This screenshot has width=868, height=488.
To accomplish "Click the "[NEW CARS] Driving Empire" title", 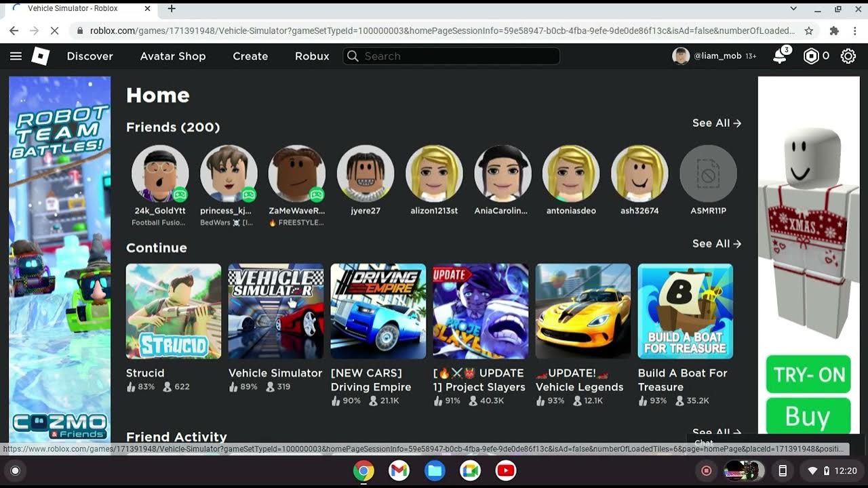I will [x=371, y=380].
